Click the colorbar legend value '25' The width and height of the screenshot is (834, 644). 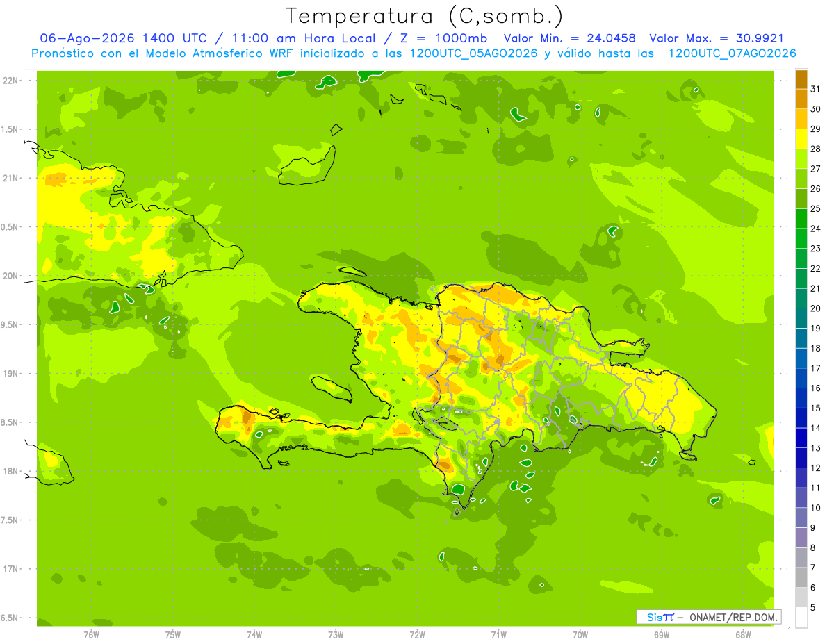816,208
